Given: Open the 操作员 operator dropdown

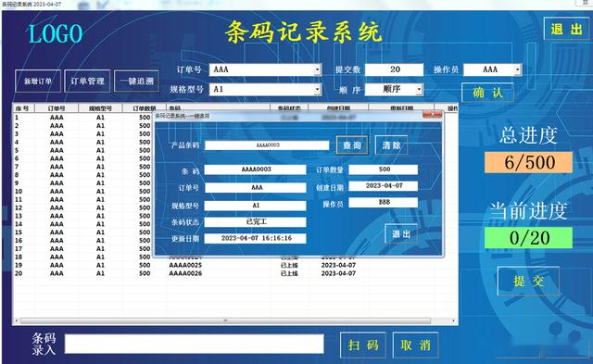Looking at the screenshot, I should (x=518, y=69).
